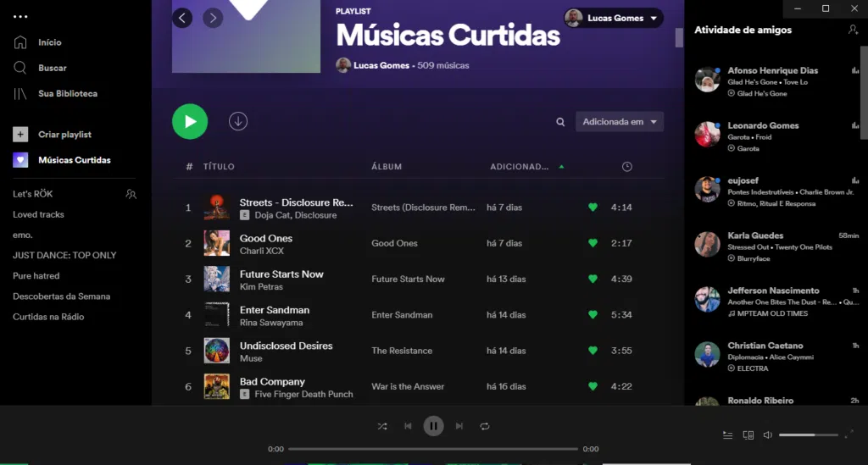Select Músicas Curtidas in sidebar

pyautogui.click(x=61, y=160)
